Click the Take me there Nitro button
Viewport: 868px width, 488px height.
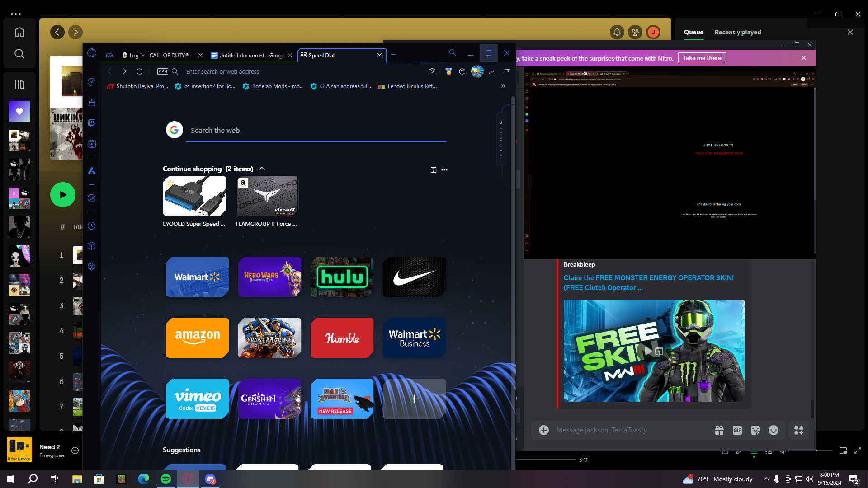pos(702,58)
